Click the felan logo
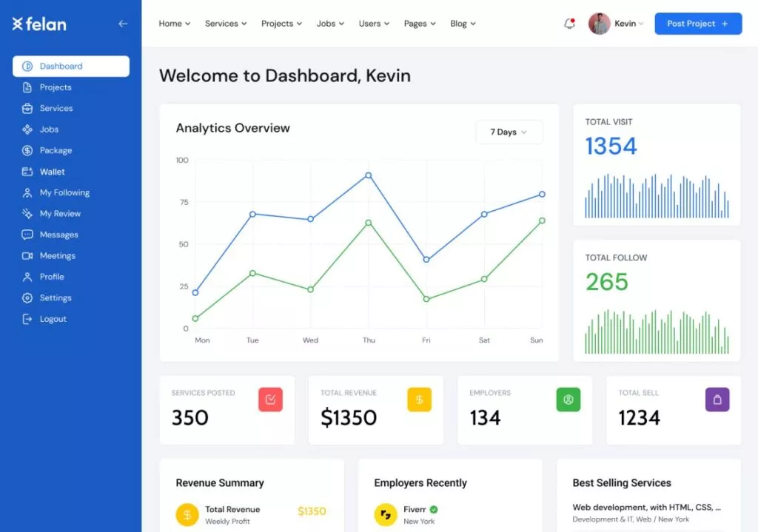 click(x=39, y=24)
